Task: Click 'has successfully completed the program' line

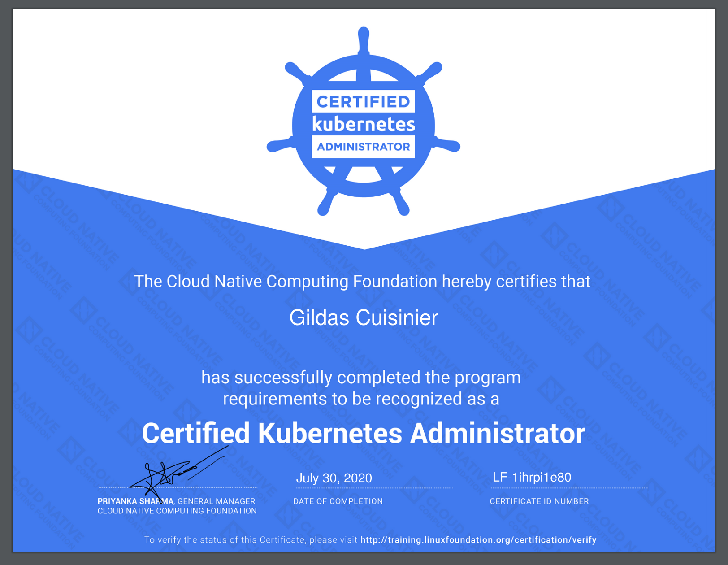Action: (361, 378)
